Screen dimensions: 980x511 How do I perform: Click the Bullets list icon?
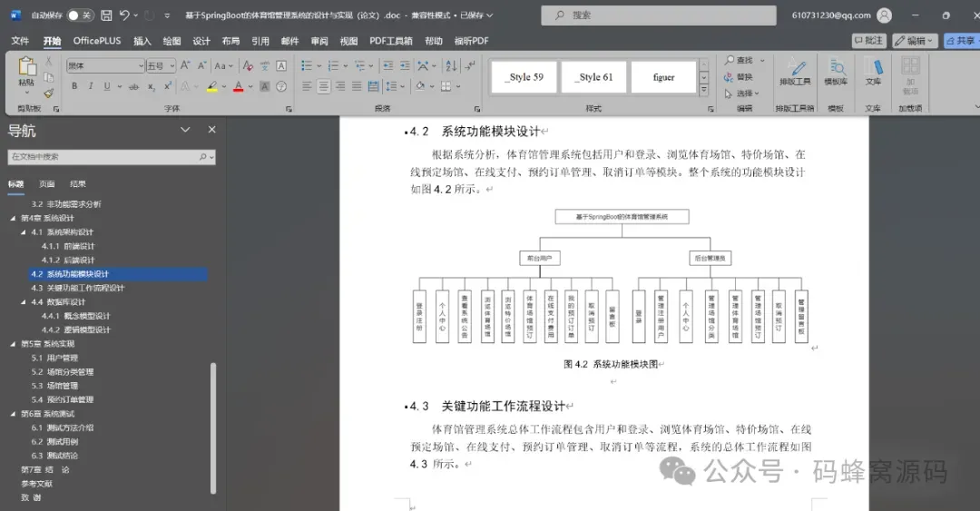pyautogui.click(x=307, y=65)
